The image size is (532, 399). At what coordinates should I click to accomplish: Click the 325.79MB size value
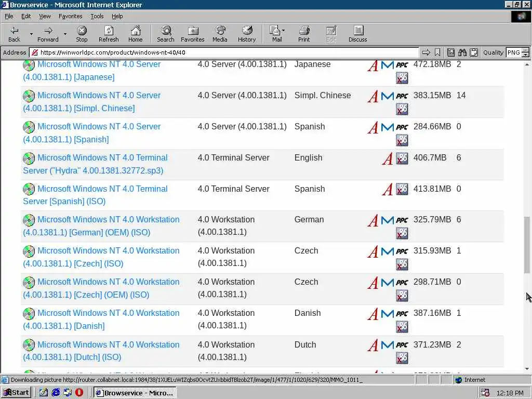point(432,220)
